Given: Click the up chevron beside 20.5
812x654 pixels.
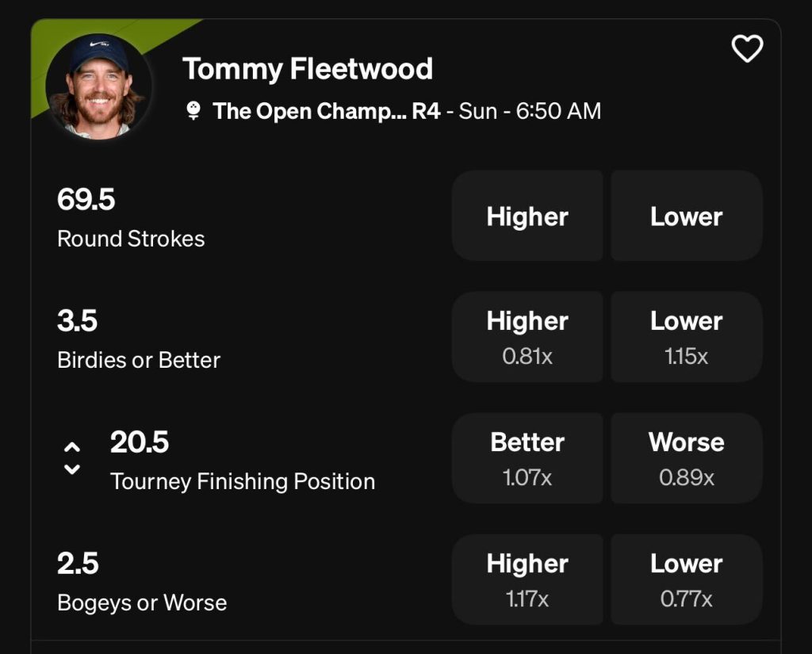Looking at the screenshot, I should pyautogui.click(x=72, y=447).
